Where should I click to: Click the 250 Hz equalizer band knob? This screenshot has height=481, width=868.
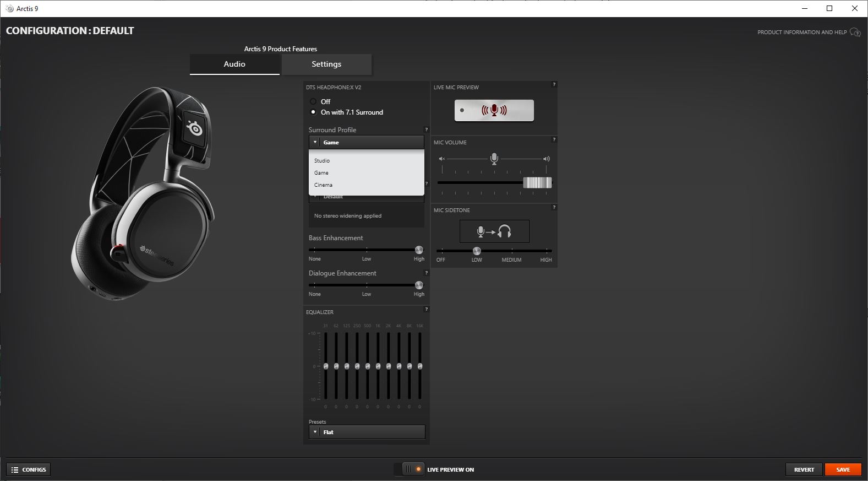(x=357, y=366)
